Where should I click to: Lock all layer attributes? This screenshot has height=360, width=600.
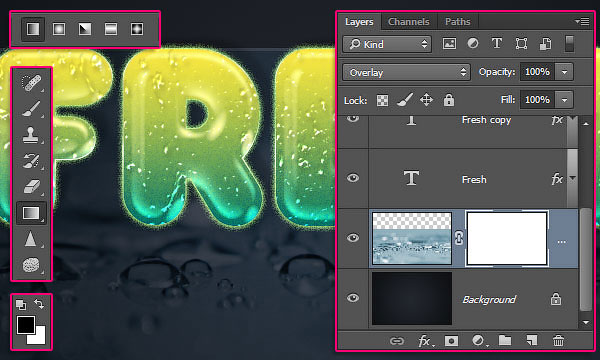(x=448, y=100)
